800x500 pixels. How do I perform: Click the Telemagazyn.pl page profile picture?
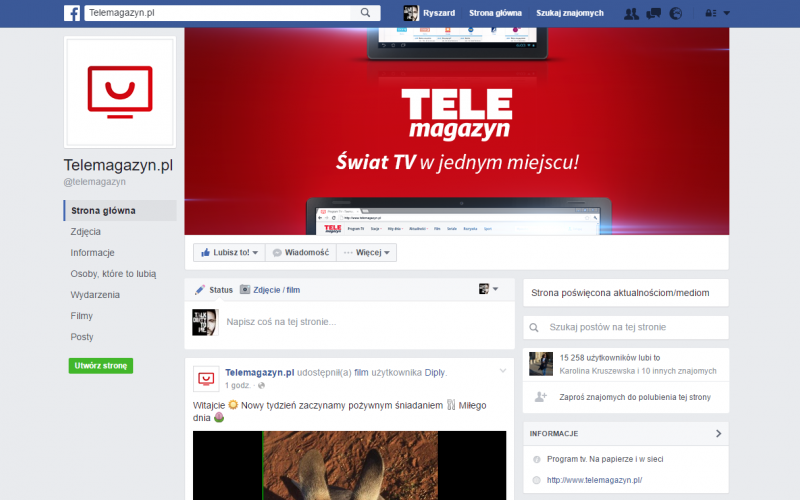120,92
